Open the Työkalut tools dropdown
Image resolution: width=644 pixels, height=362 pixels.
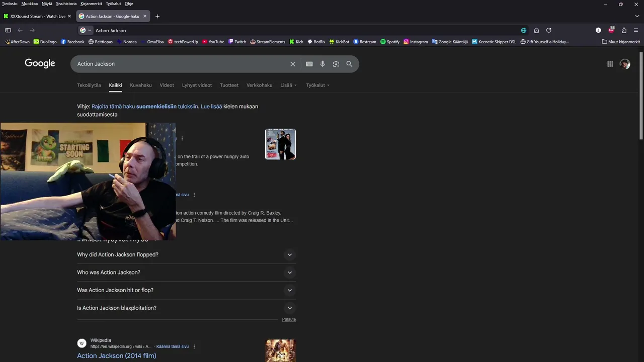[318, 85]
